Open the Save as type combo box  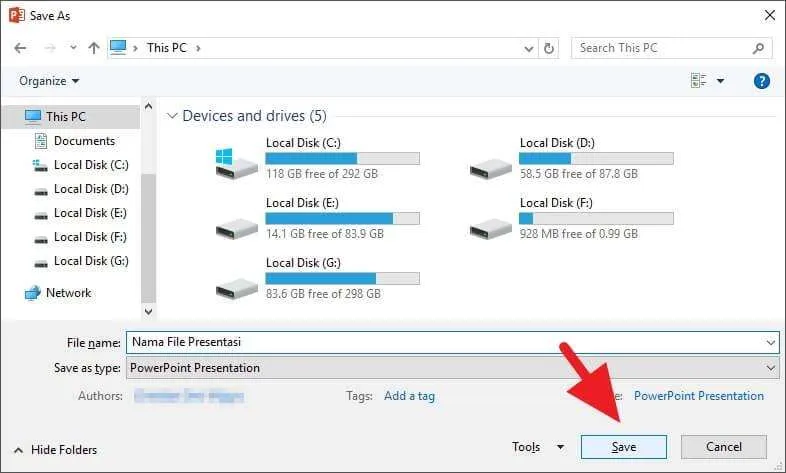click(453, 368)
